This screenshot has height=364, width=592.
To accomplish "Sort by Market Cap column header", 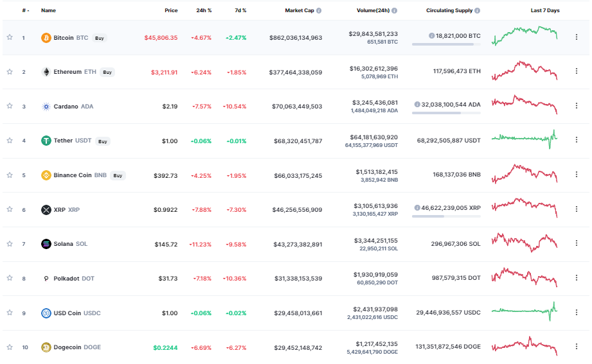I will (x=300, y=10).
